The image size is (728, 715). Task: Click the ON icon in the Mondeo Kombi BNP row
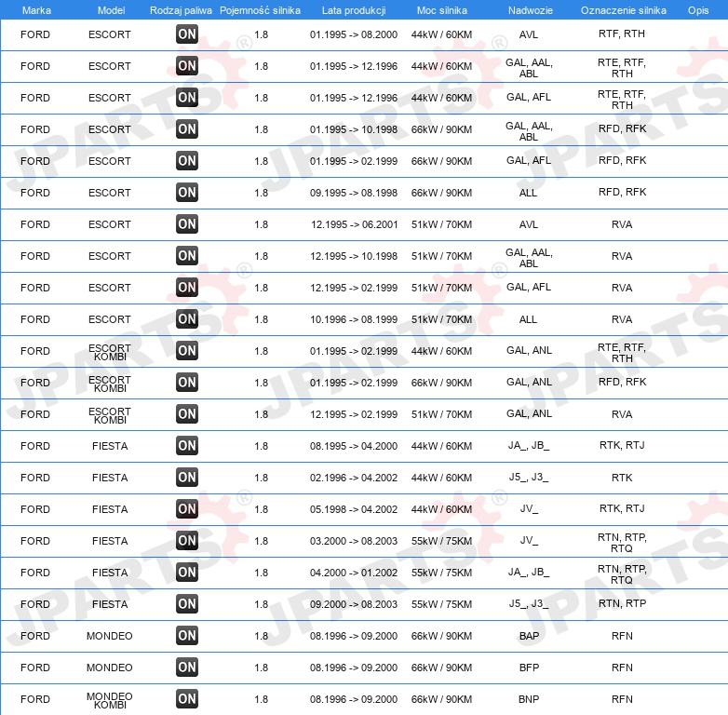click(x=187, y=699)
